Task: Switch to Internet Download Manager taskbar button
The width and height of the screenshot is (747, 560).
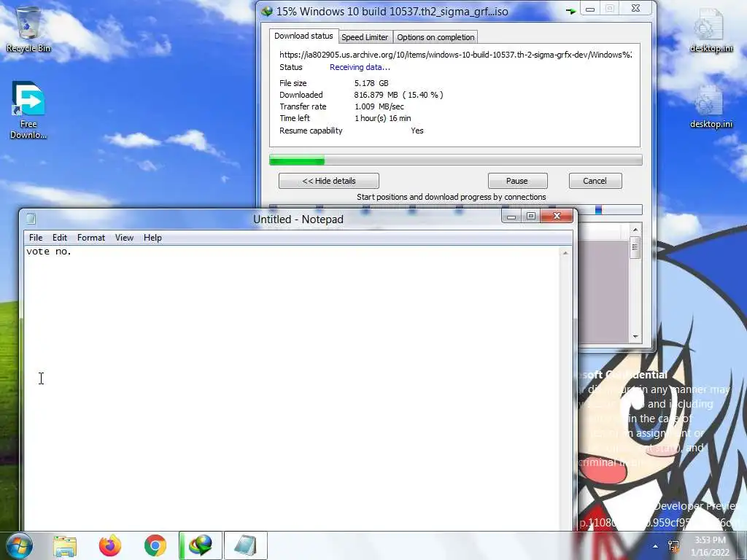Action: coord(201,545)
